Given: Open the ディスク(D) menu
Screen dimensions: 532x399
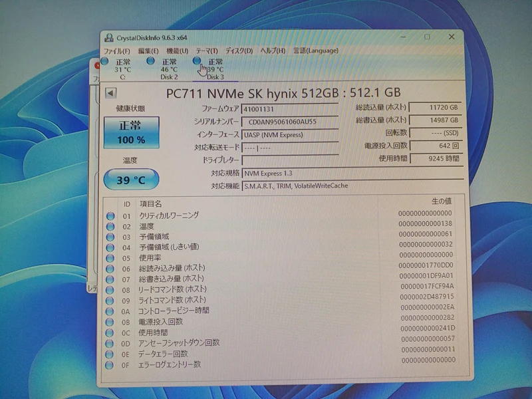Looking at the screenshot, I should click(x=239, y=51).
